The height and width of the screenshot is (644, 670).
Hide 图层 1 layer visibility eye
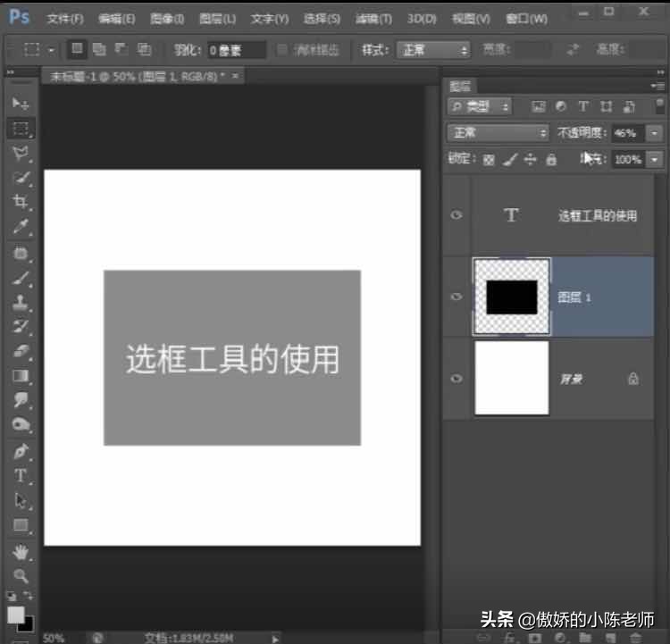click(456, 297)
